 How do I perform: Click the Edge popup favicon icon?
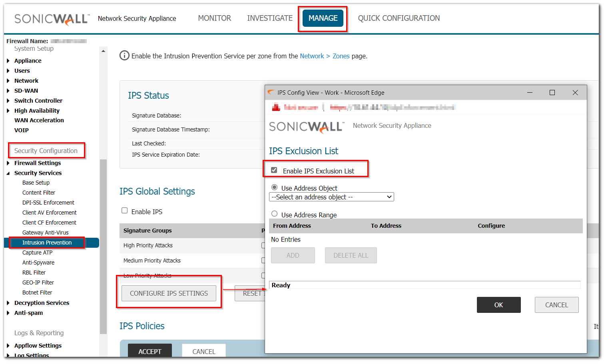(x=271, y=93)
